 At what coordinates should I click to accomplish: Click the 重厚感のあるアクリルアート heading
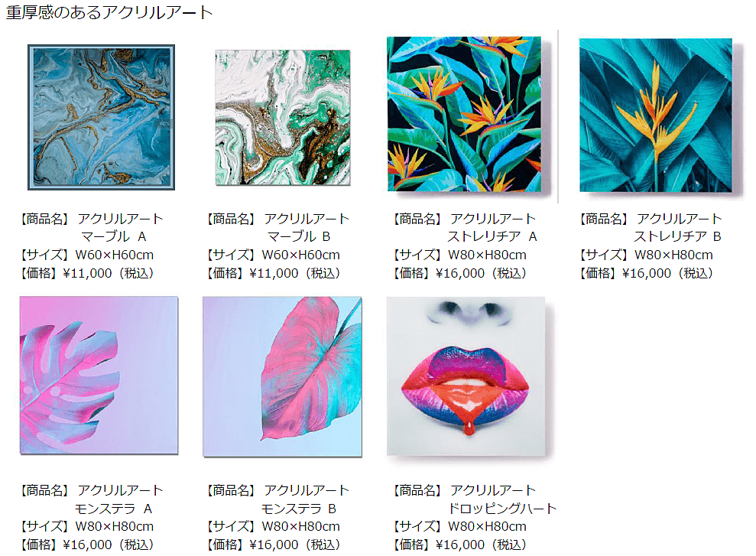tap(109, 12)
